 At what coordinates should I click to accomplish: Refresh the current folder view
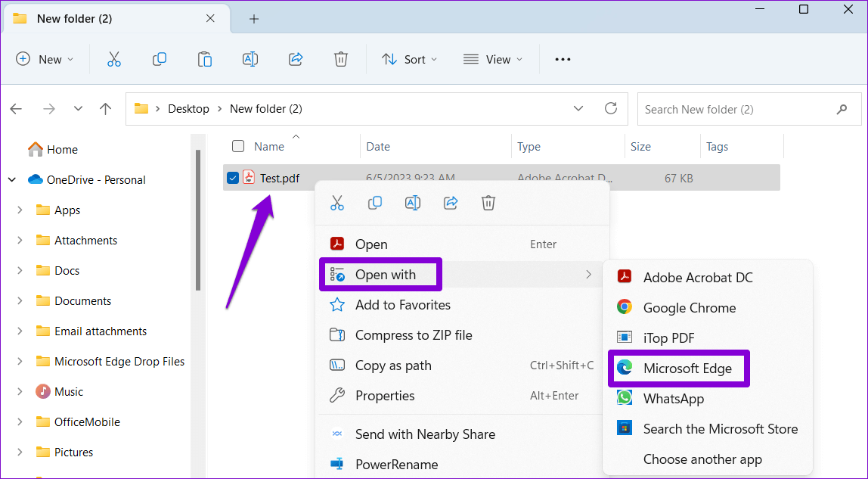pos(611,109)
